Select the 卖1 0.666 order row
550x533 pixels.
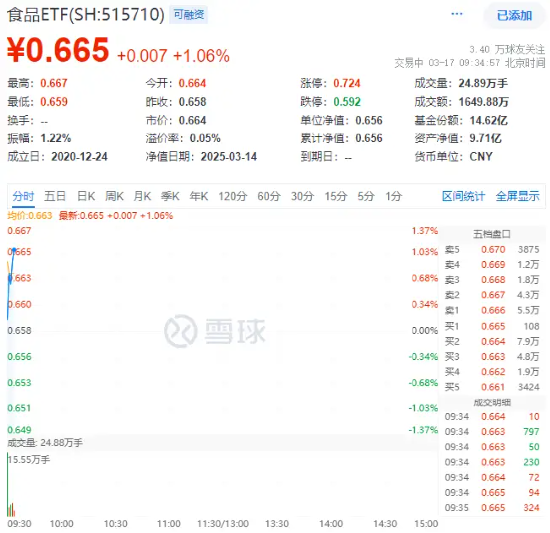(x=492, y=310)
